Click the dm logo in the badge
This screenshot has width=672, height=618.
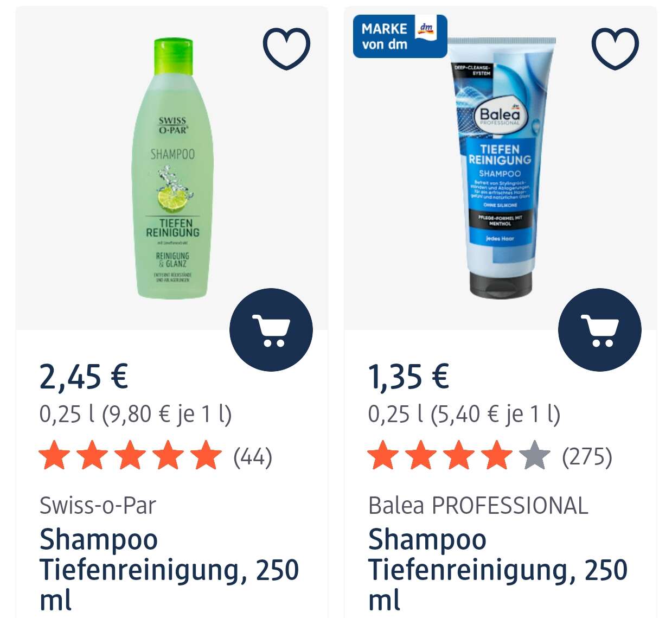(427, 29)
